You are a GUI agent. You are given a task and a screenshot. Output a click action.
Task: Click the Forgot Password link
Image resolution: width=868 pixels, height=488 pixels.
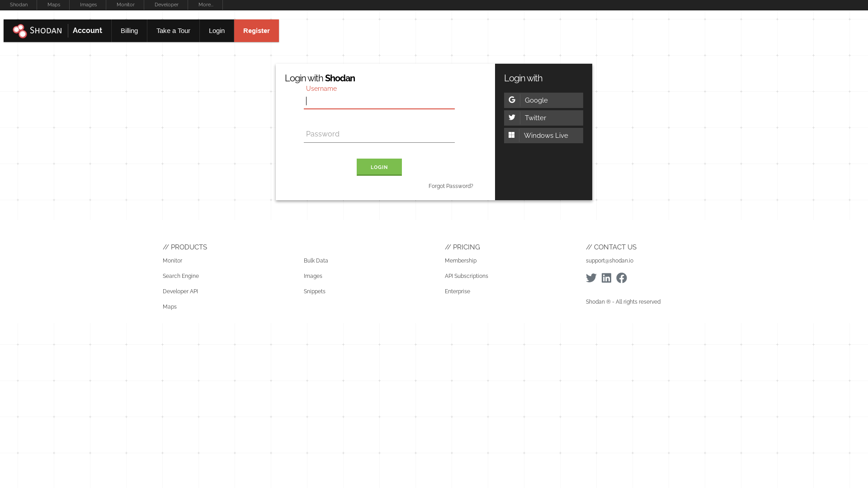coord(451,185)
